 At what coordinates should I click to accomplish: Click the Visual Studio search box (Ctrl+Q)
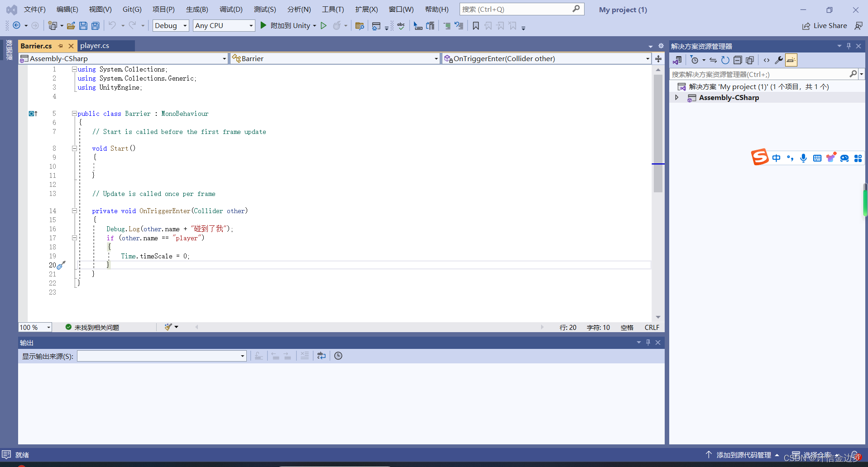(x=522, y=9)
